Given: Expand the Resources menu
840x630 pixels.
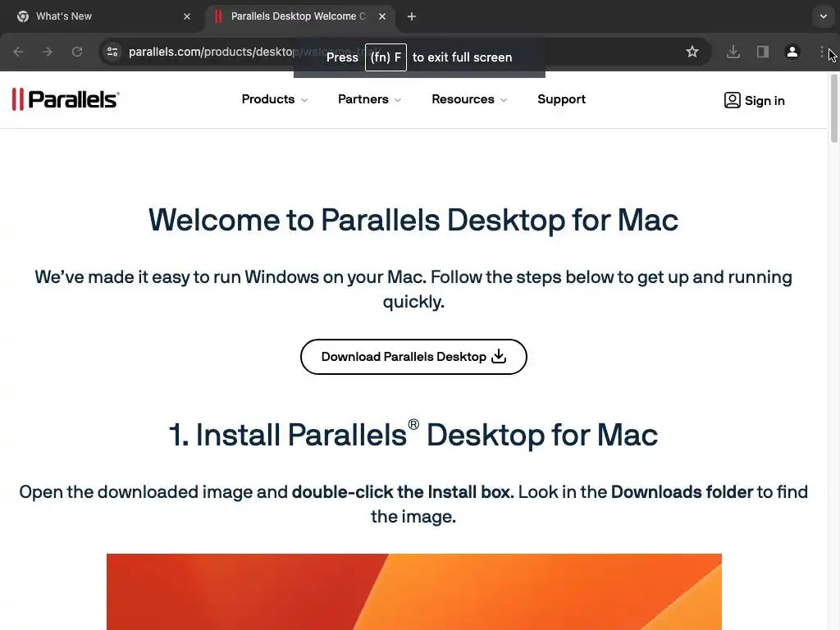Looking at the screenshot, I should coord(469,99).
